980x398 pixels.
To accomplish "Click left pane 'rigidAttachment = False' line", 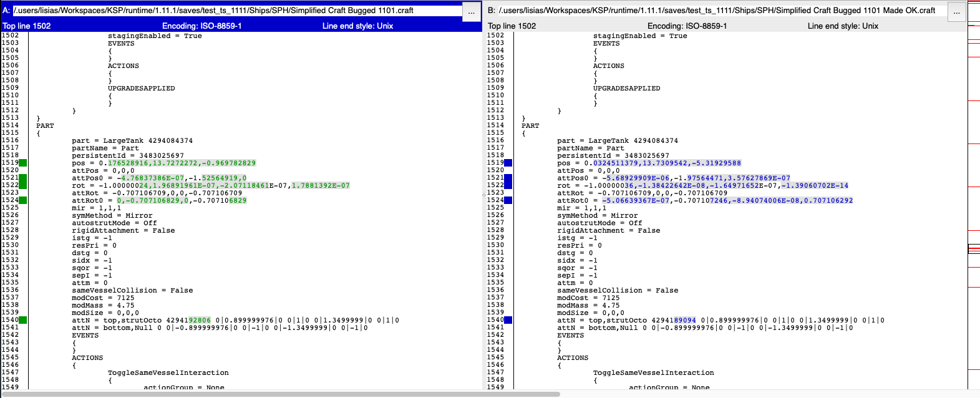I will (x=124, y=230).
